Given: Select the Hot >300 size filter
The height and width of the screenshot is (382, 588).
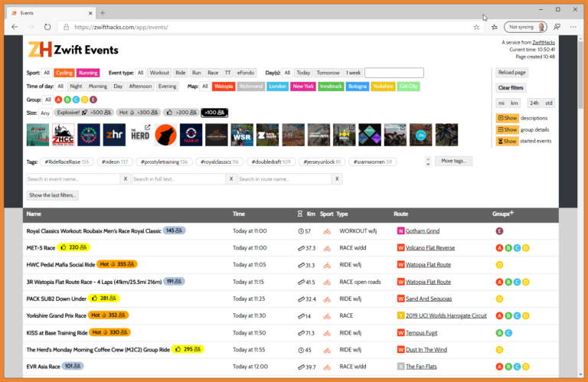Looking at the screenshot, I should click(138, 113).
